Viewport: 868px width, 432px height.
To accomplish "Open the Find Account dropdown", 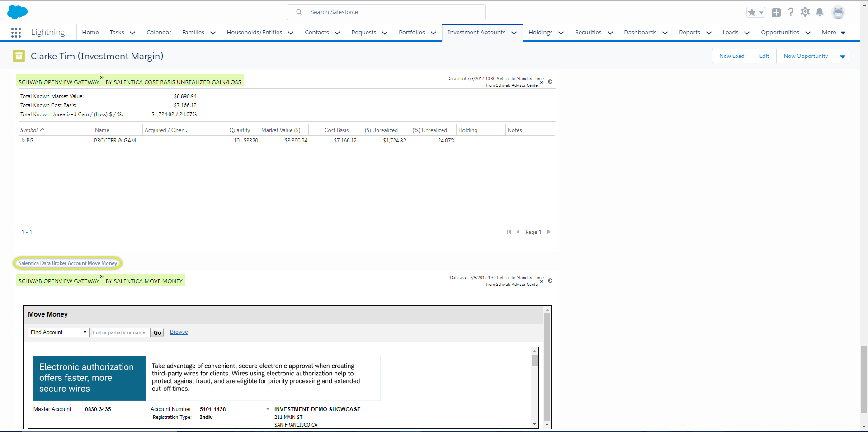I will point(58,332).
